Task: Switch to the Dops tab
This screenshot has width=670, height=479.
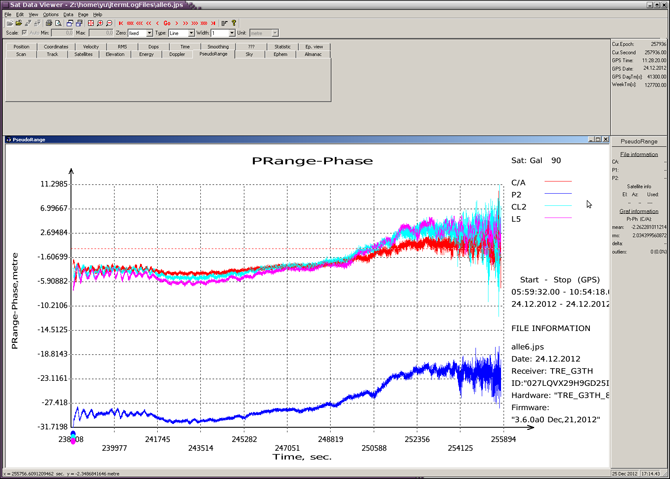Action: point(153,47)
